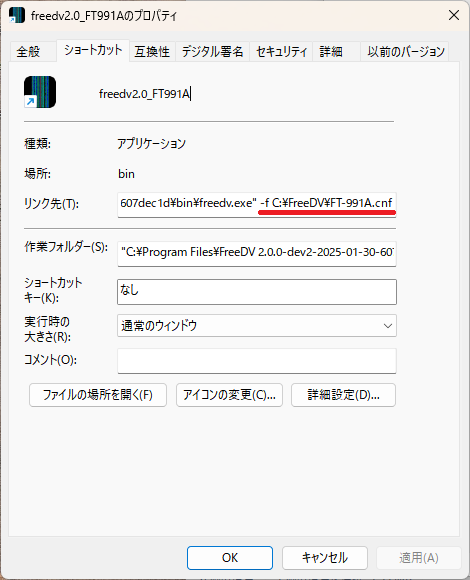Go to the 以前のバージョン tab
The height and width of the screenshot is (580, 470).
(405, 51)
